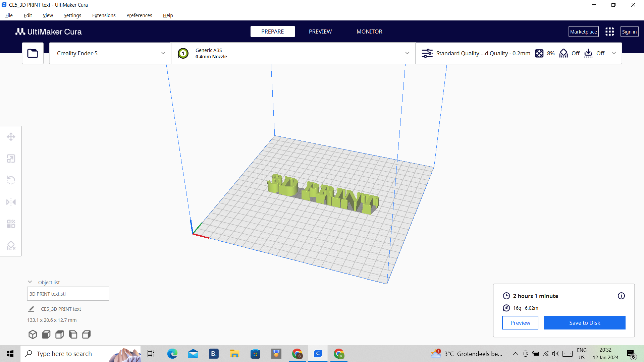644x362 pixels.
Task: Open file with the folder icon
Action: [x=33, y=53]
